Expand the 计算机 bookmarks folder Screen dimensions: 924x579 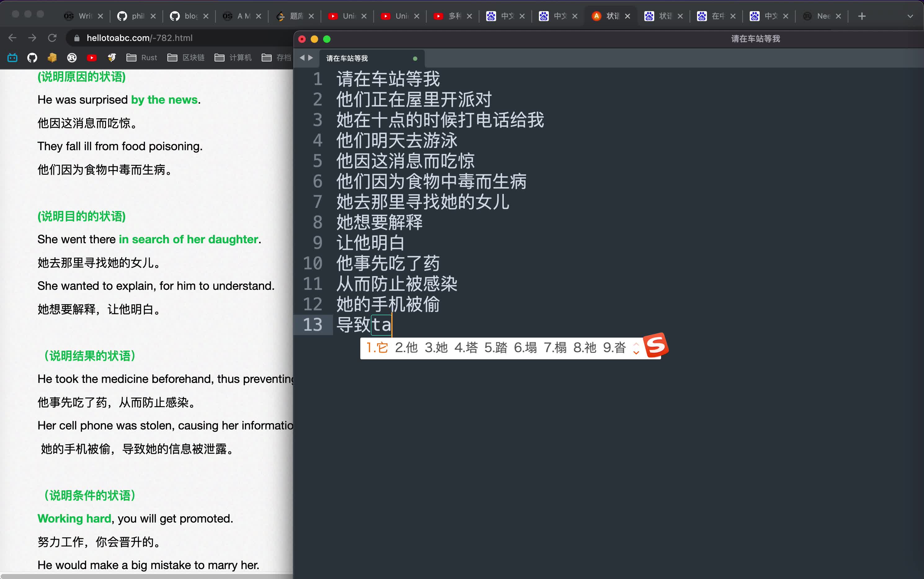pyautogui.click(x=233, y=57)
